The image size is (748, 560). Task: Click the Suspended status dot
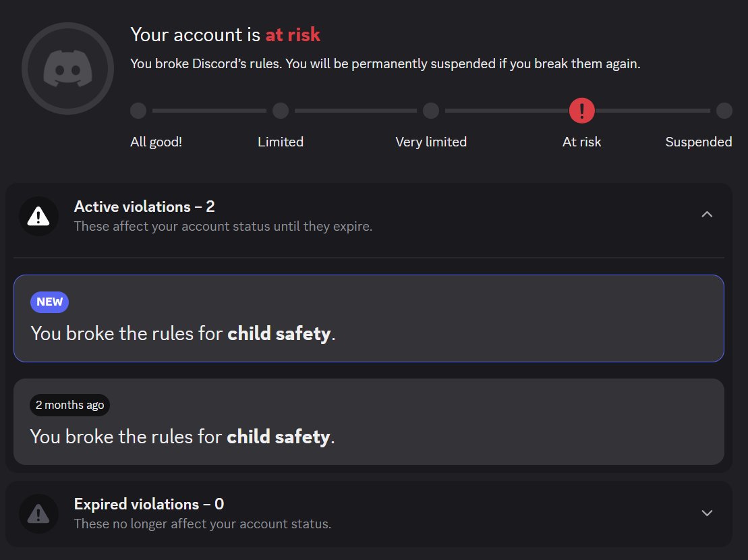point(724,111)
